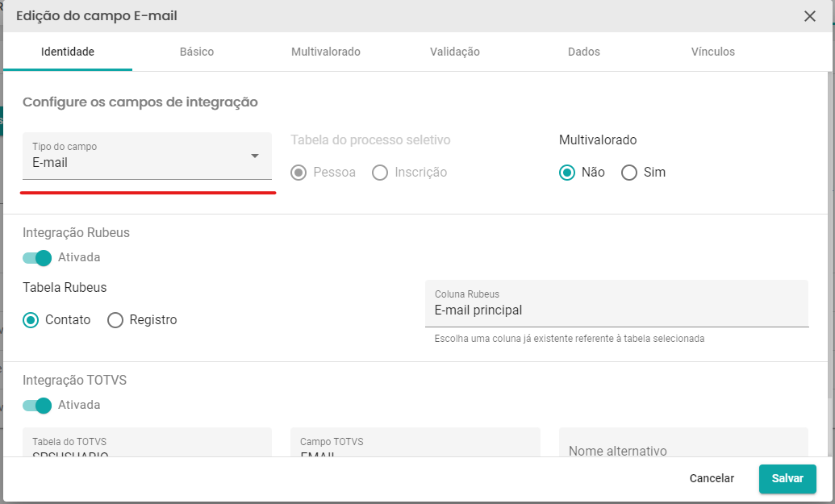This screenshot has height=504, width=835.
Task: Select Contato as Tabela Rubeus
Action: pyautogui.click(x=31, y=320)
